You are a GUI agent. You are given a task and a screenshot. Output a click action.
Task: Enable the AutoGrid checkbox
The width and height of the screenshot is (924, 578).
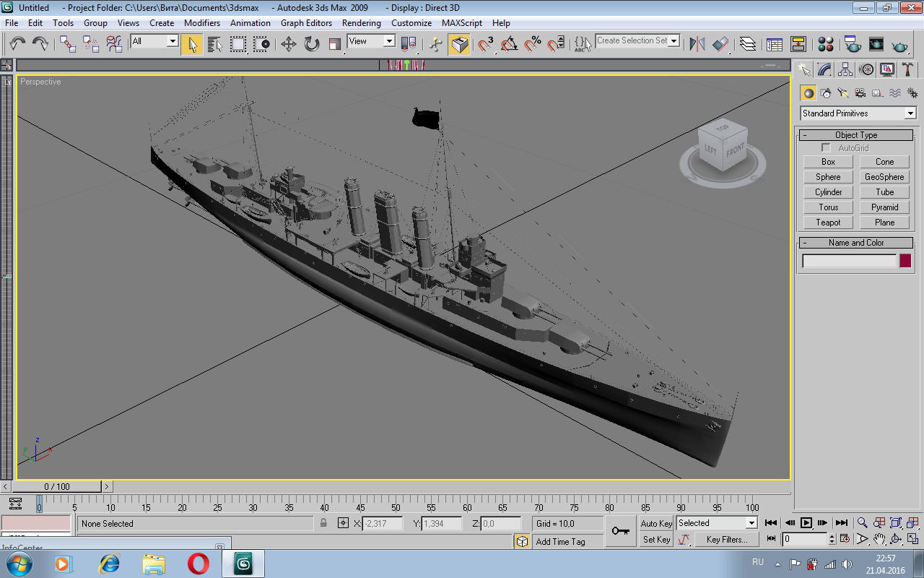(x=827, y=148)
